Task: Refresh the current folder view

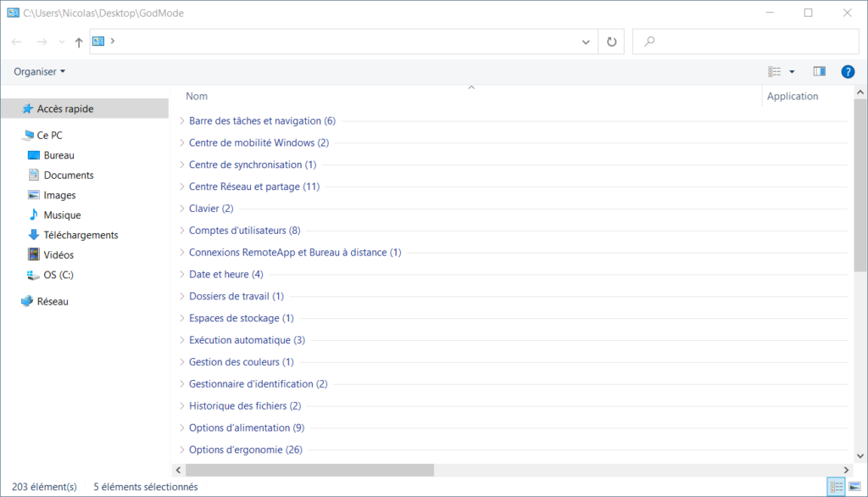Action: click(x=612, y=42)
